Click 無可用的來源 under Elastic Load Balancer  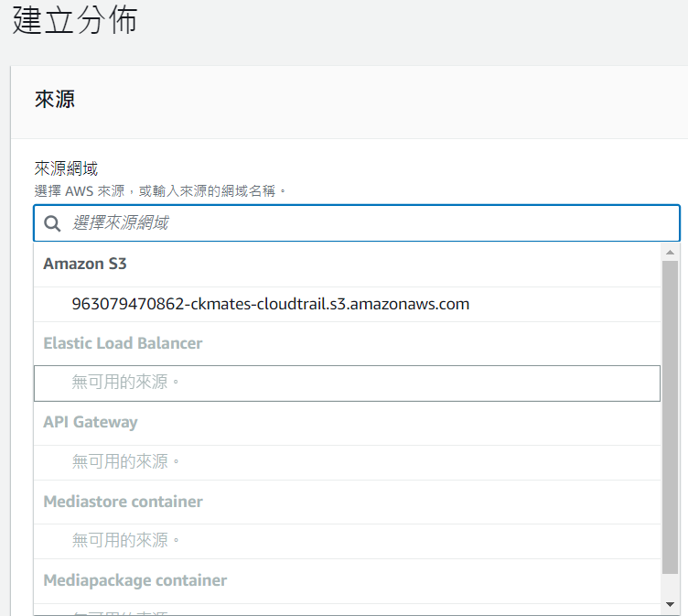point(347,384)
